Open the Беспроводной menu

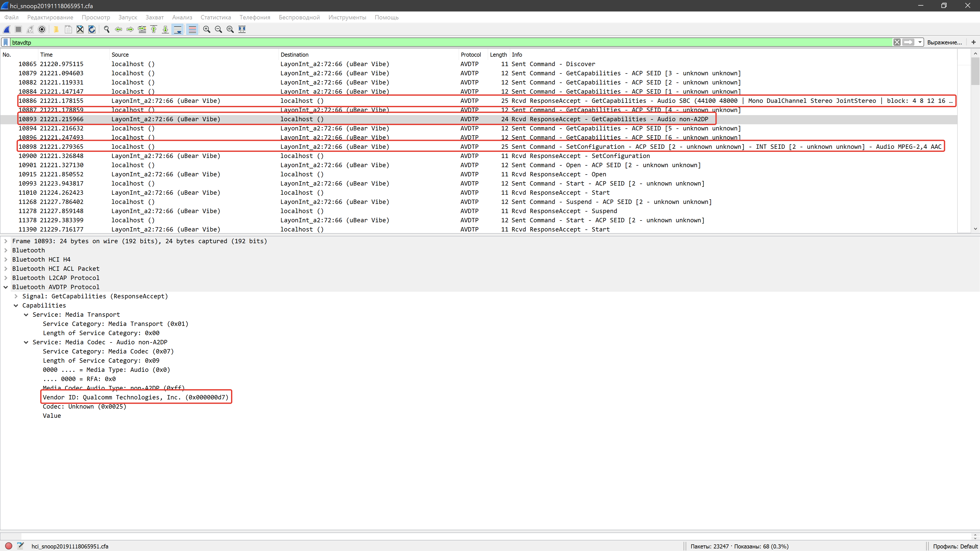(299, 18)
